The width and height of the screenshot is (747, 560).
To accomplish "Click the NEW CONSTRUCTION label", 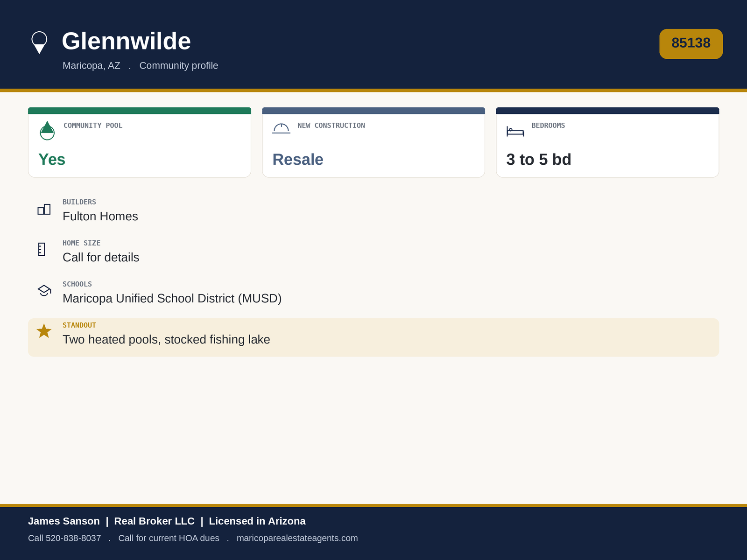I will point(331,126).
